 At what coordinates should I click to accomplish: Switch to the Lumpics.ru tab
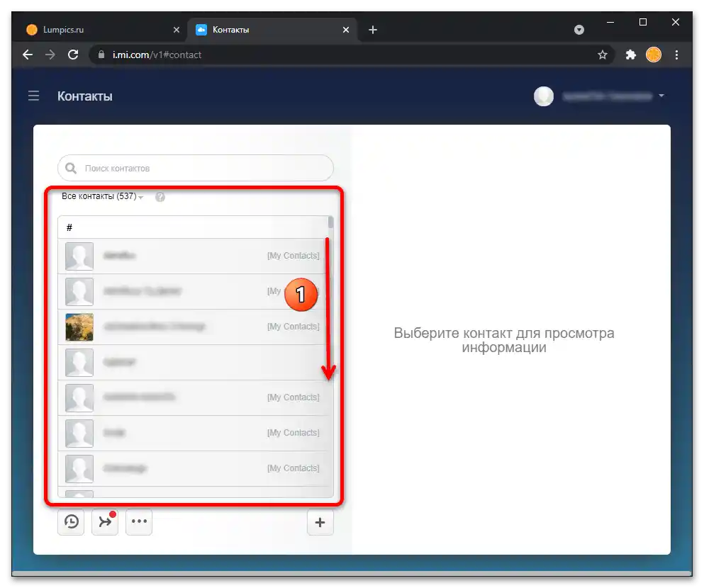101,30
